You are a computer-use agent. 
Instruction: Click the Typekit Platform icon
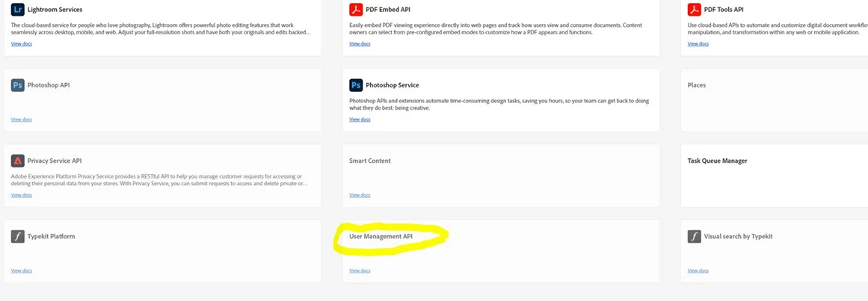pos(18,236)
